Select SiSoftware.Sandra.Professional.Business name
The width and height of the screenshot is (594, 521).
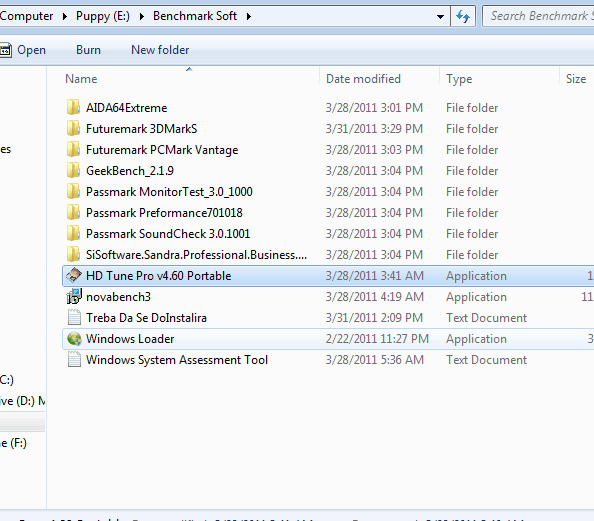click(x=196, y=255)
